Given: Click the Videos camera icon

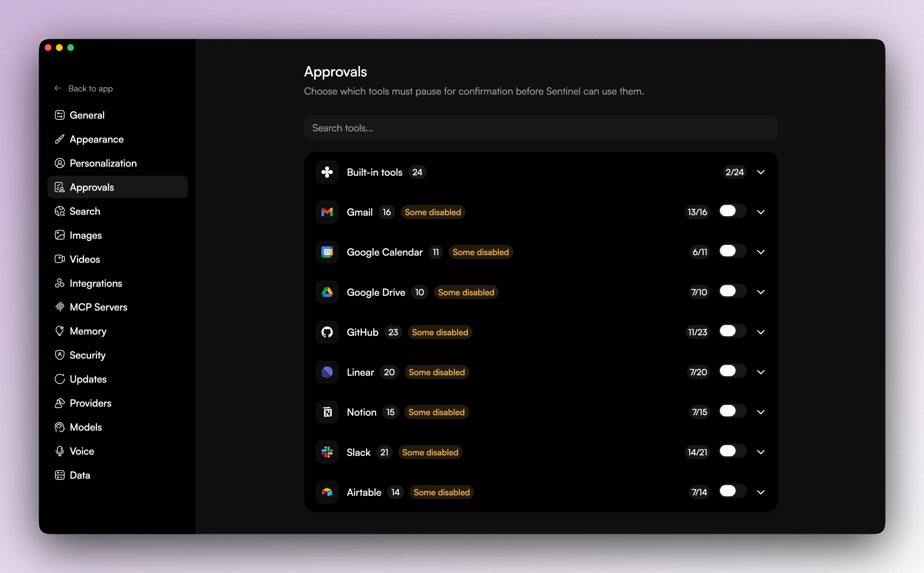Looking at the screenshot, I should (x=59, y=259).
